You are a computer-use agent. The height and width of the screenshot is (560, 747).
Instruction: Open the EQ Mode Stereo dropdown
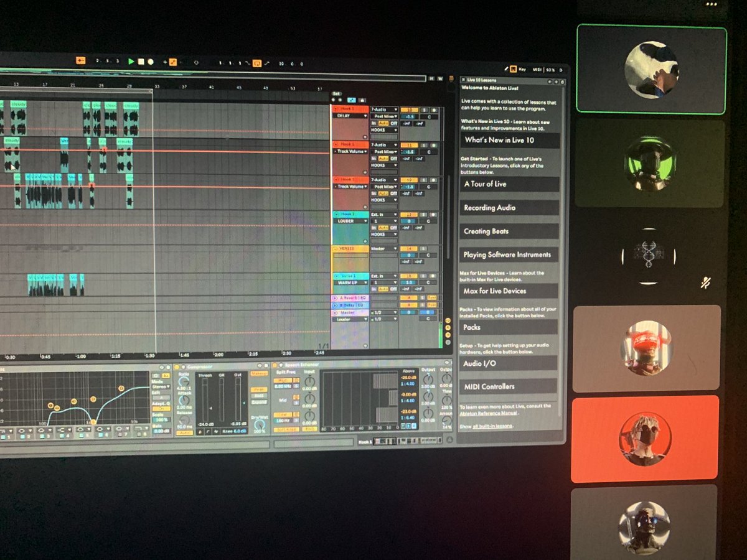pyautogui.click(x=161, y=386)
